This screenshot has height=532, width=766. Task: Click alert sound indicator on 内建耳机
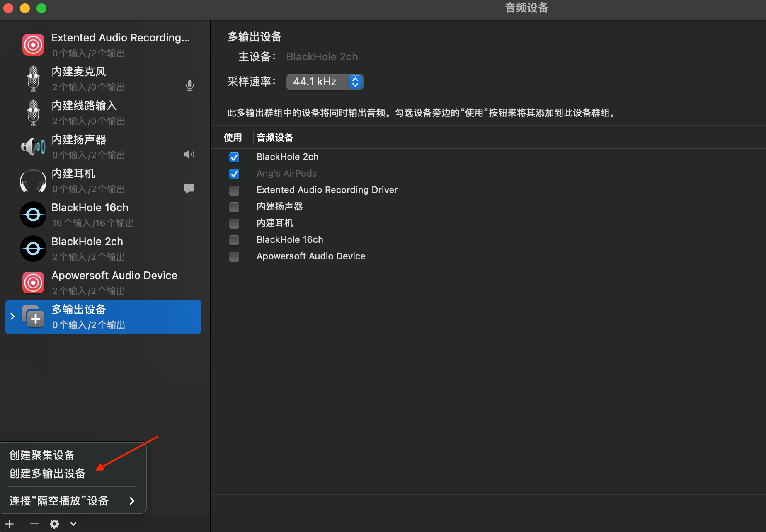coord(189,189)
